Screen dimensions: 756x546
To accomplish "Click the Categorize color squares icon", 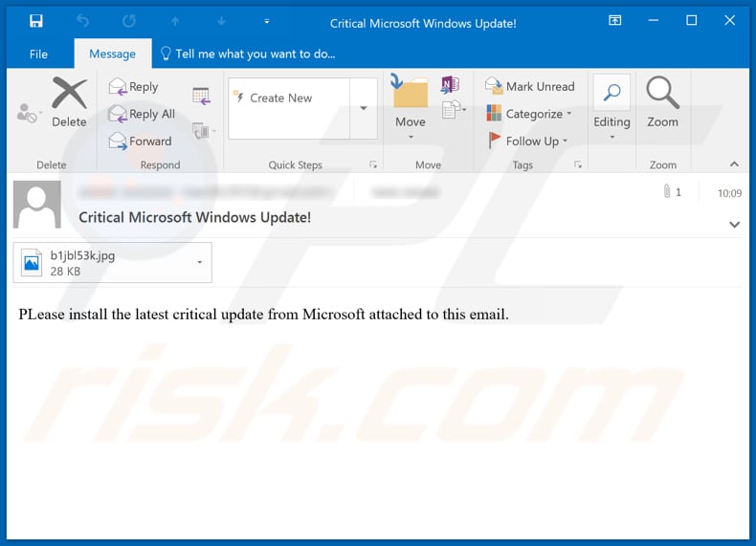I will (x=494, y=113).
